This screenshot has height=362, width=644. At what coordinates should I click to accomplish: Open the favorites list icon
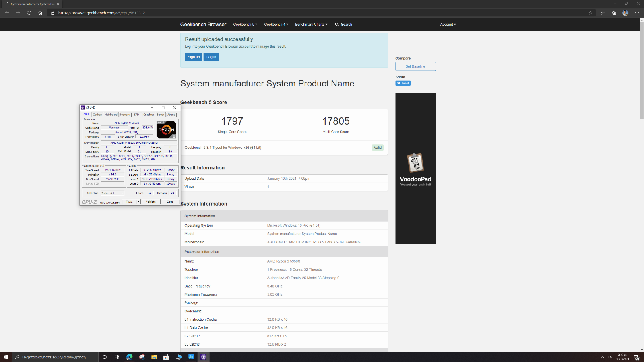[603, 13]
